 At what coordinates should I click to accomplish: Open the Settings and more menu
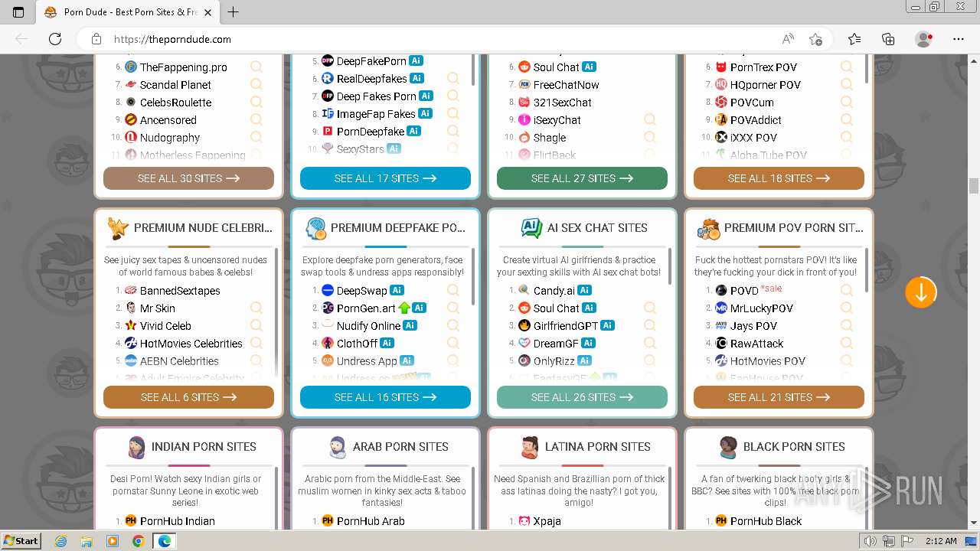pyautogui.click(x=959, y=39)
